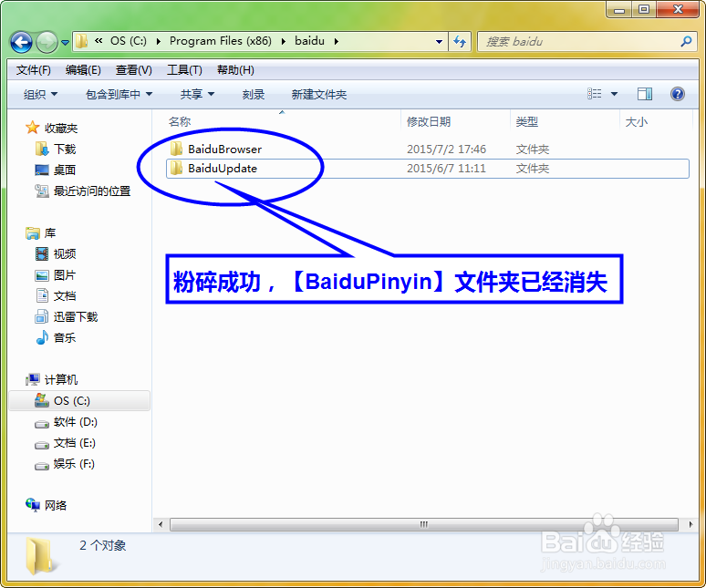Open the 组织 dropdown

[x=40, y=95]
